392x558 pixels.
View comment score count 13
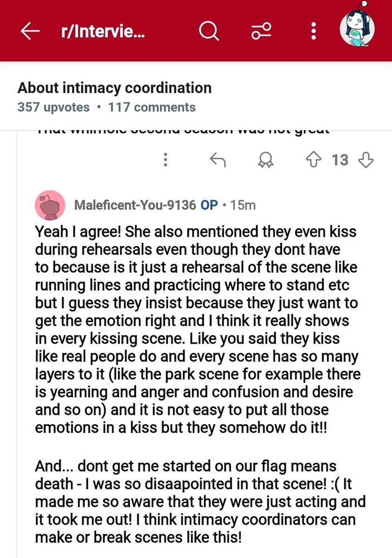click(340, 160)
